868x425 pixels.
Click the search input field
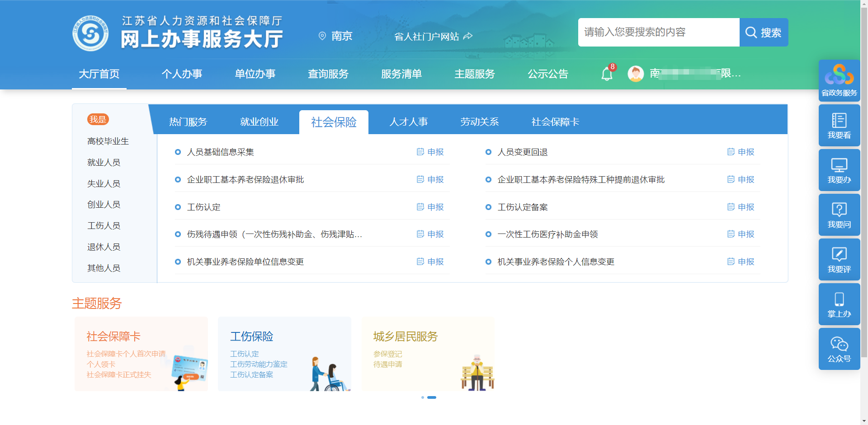[658, 33]
